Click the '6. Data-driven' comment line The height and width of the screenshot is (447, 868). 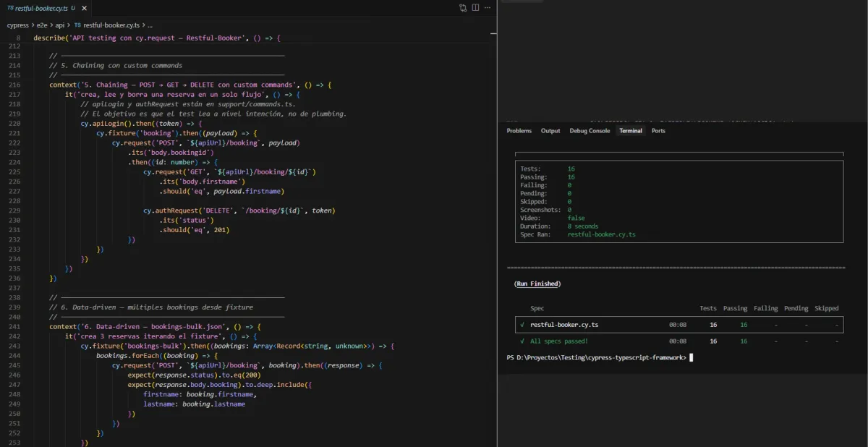[x=151, y=307]
